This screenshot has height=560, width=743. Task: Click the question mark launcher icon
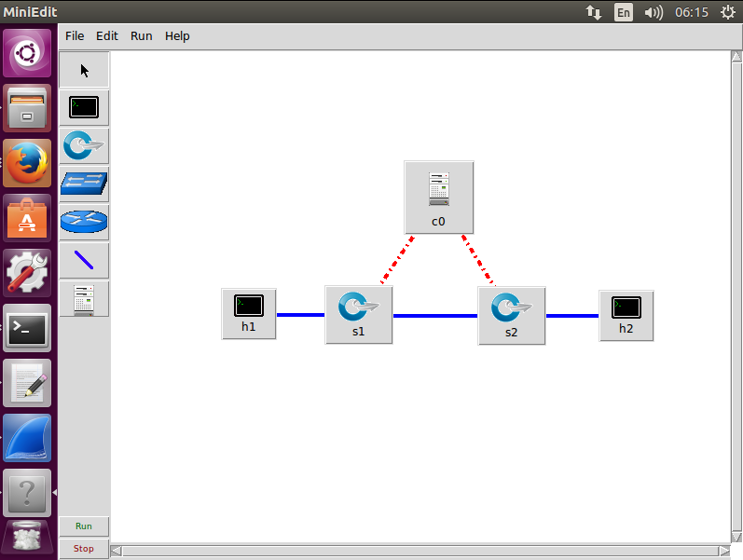coord(27,493)
